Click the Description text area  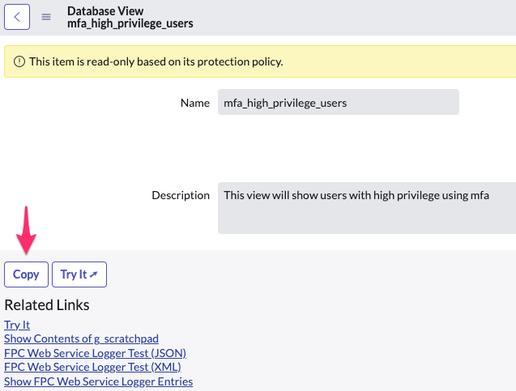(367, 208)
